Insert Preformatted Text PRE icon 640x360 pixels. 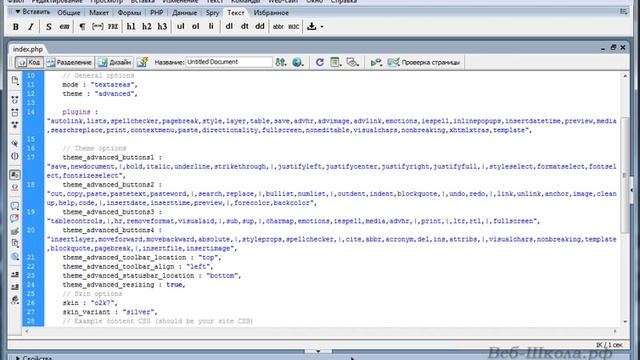[113, 27]
